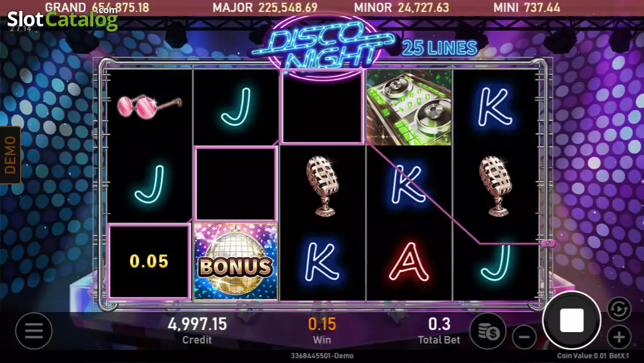Open the SlotCatalog logo link
This screenshot has width=644, height=363.
tap(62, 18)
